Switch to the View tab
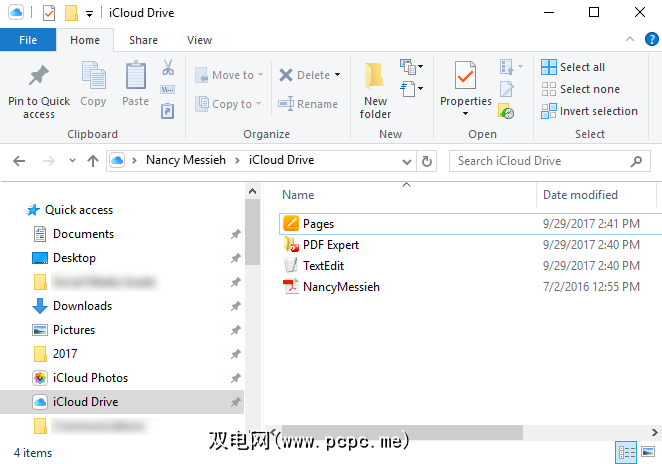 click(199, 40)
